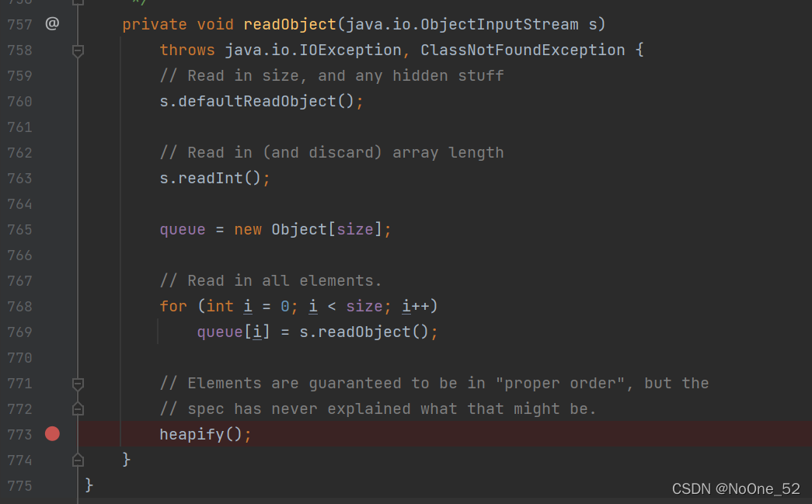Click the comment containing "proper order"
812x504 pixels.
(x=434, y=384)
